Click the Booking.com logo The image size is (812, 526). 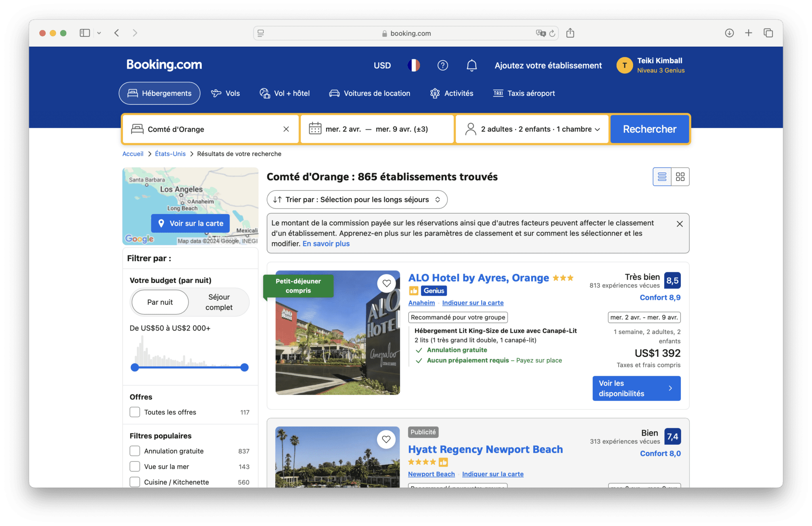point(164,65)
